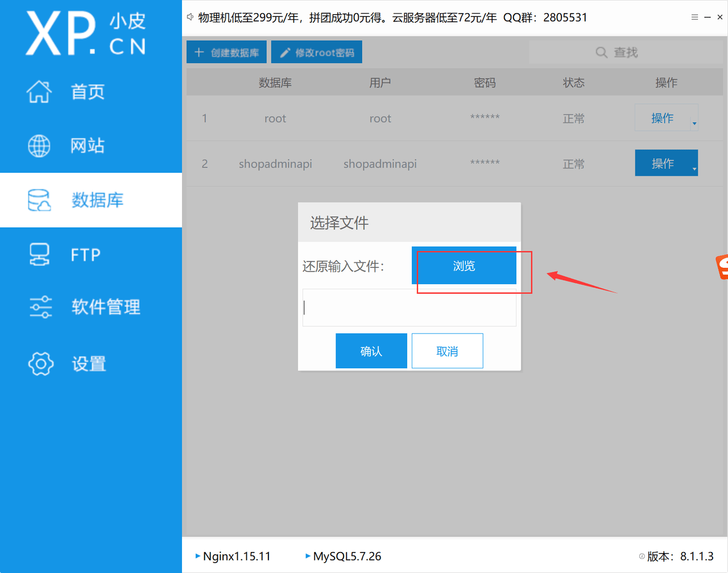
Task: Click the Nginx1.15.11 status entry
Action: [233, 556]
